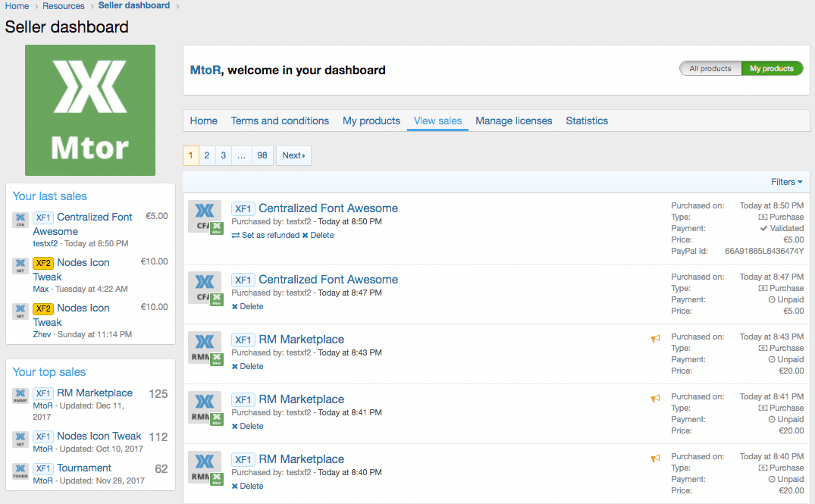Click product icon of 8:43 PM RM Marketplace sale
Viewport: 815px width, 504px height.
pyautogui.click(x=204, y=347)
